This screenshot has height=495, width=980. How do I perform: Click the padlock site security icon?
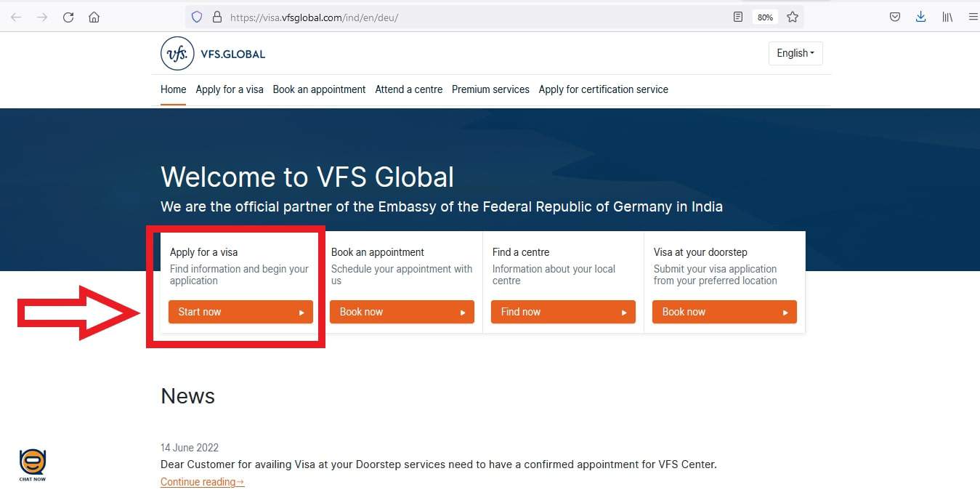coord(216,17)
